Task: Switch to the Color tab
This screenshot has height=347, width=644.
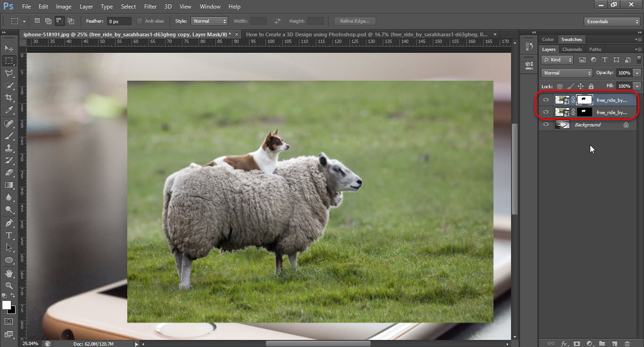Action: point(548,40)
